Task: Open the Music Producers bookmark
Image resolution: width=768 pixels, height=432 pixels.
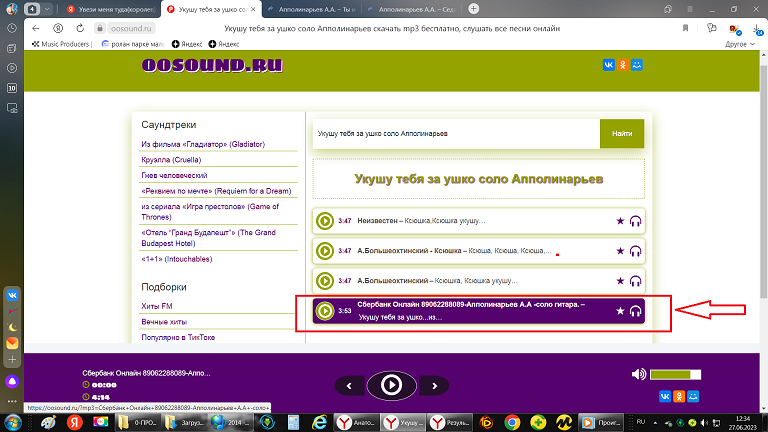Action: coord(60,44)
